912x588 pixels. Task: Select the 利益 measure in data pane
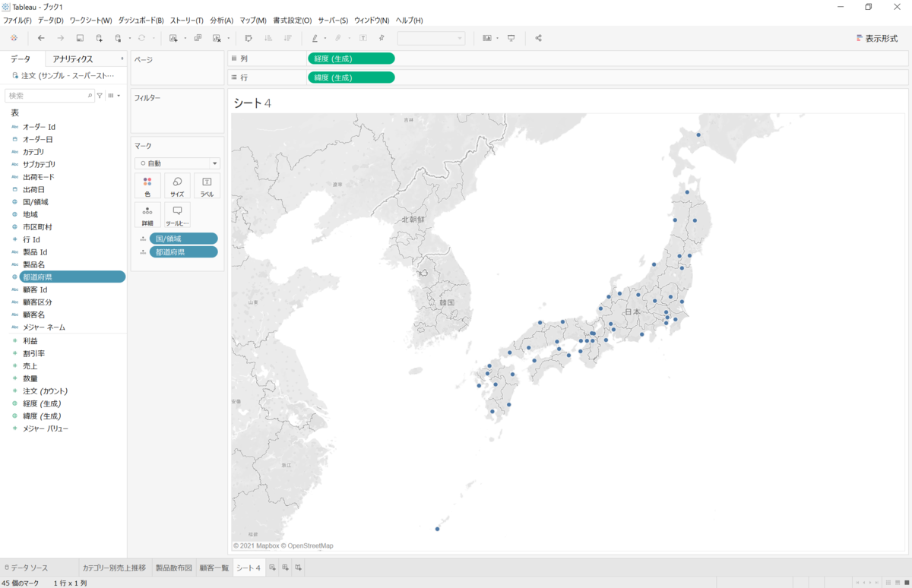[x=30, y=340]
